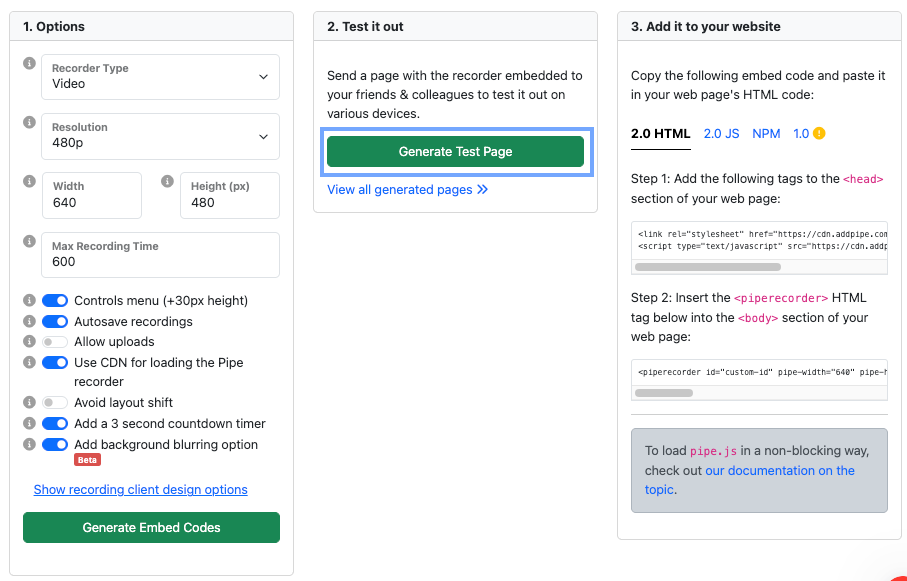This screenshot has height=581, width=907.
Task: Click Generate Embed Codes button
Action: [152, 527]
